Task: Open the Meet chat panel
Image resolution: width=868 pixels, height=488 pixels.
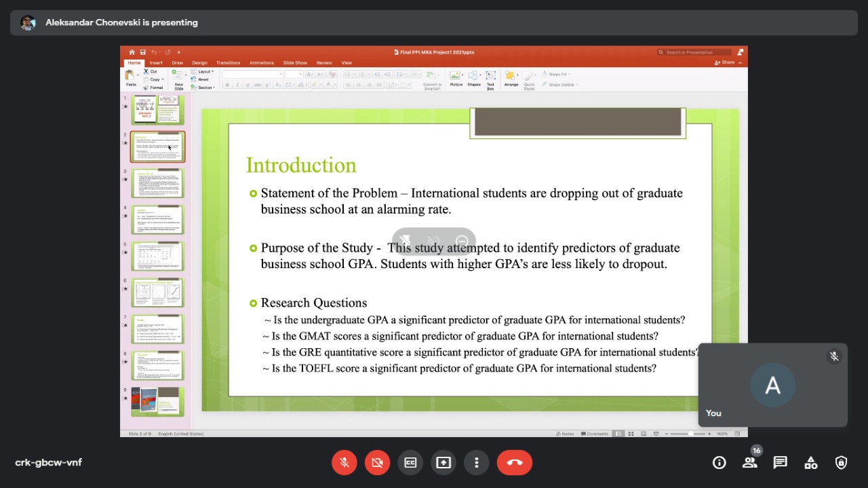Action: (780, 463)
